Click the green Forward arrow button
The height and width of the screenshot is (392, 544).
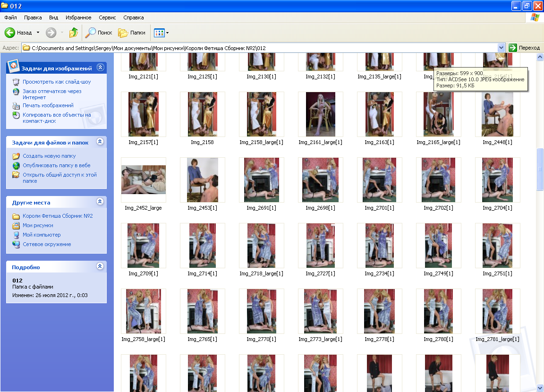tap(51, 33)
